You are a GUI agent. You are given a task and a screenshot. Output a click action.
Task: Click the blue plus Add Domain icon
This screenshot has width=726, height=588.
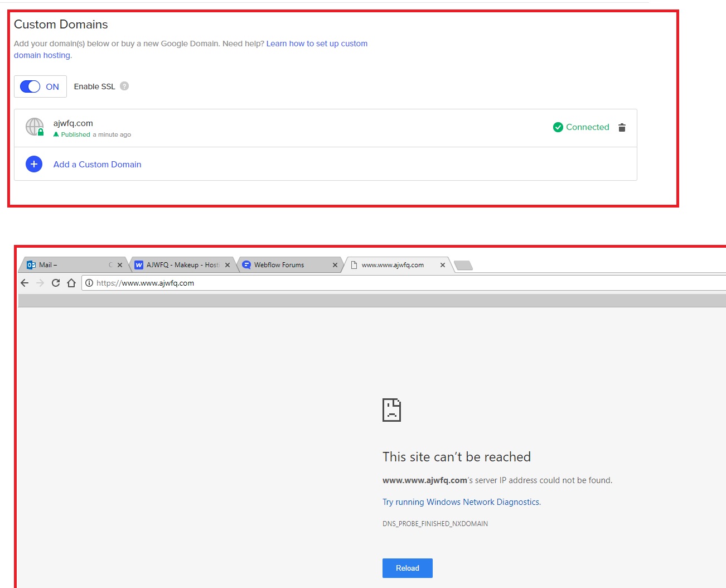pyautogui.click(x=34, y=164)
